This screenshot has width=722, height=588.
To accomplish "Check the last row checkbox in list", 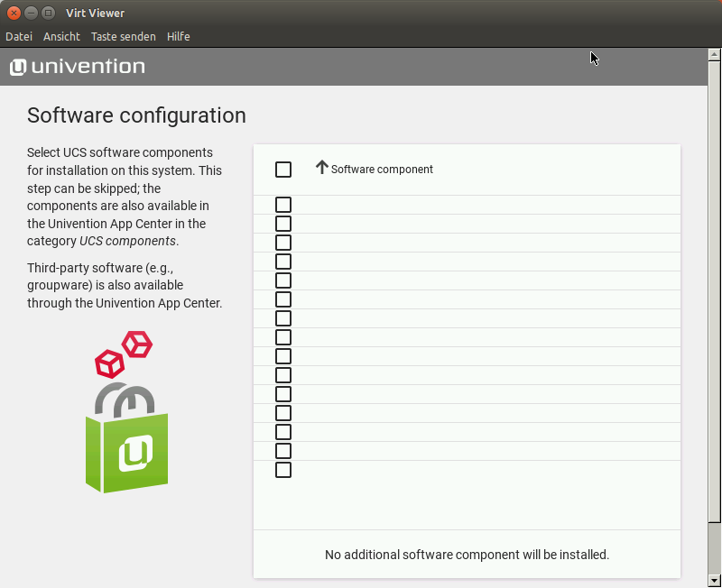I will (283, 470).
